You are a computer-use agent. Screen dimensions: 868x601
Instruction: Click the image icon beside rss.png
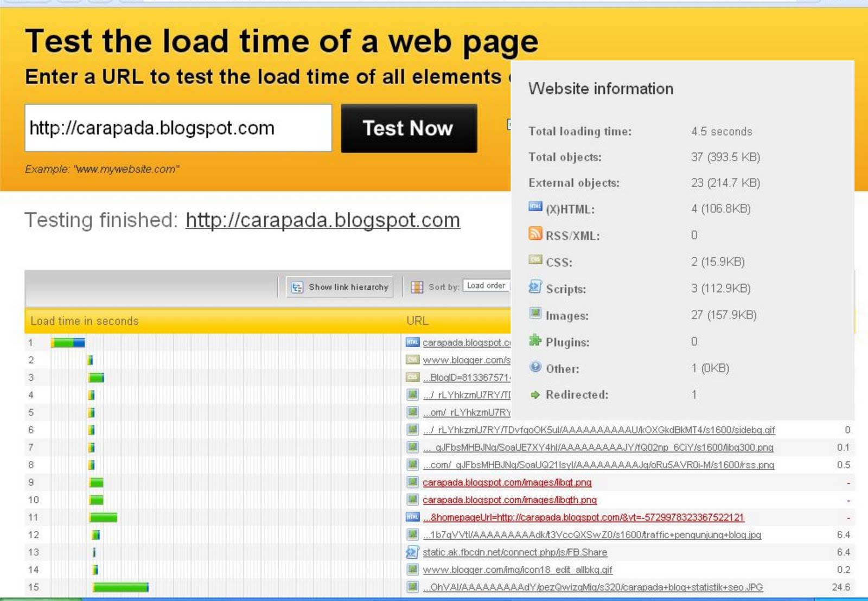[x=412, y=464]
